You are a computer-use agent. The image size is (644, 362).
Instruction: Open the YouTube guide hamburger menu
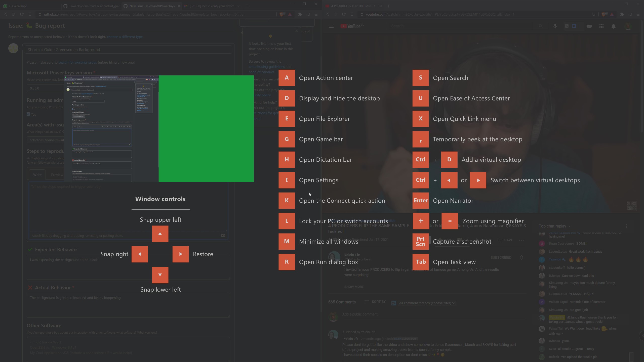click(331, 26)
